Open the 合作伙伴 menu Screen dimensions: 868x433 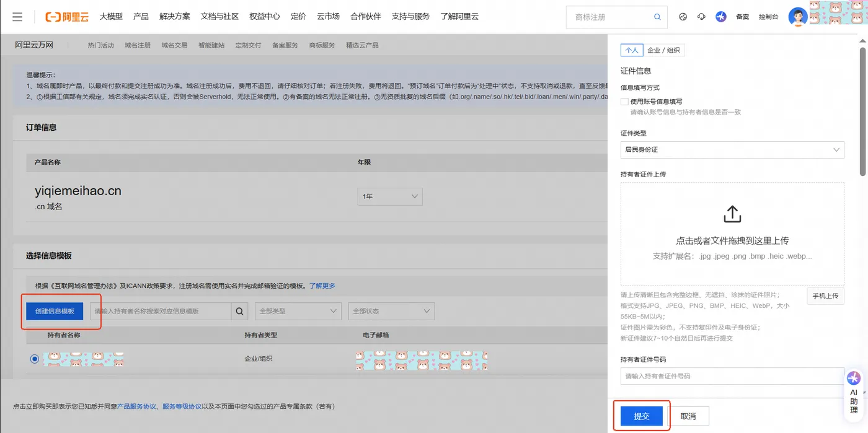[x=366, y=17]
